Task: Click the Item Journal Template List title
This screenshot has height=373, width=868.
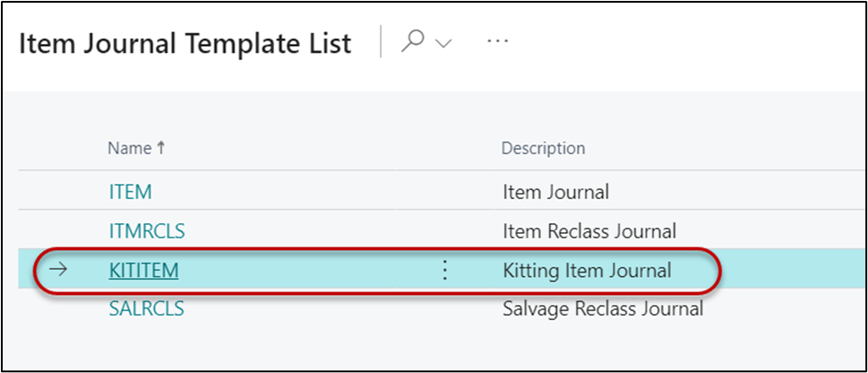Action: 185,44
